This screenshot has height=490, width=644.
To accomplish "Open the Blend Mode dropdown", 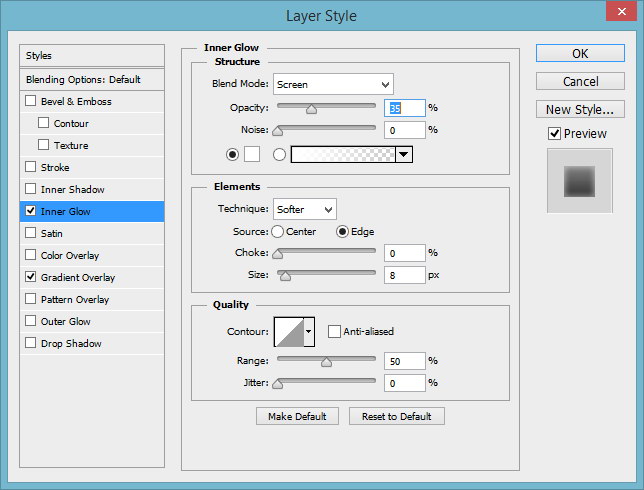I will pyautogui.click(x=333, y=84).
